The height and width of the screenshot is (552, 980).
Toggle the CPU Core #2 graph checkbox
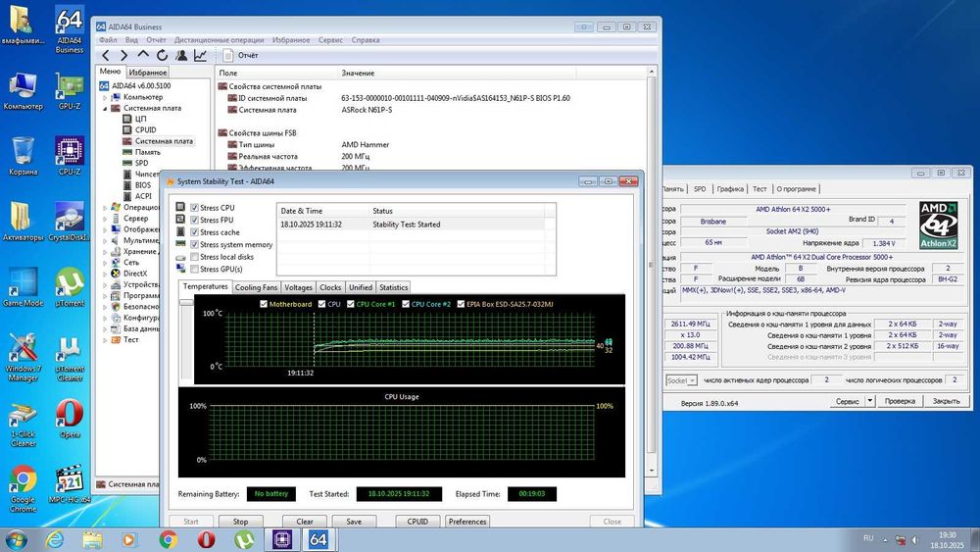[x=406, y=304]
